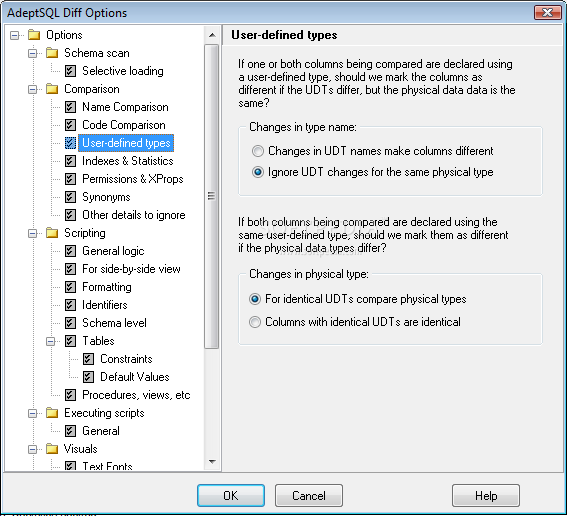Select the Schema level tree item
Screen dimensions: 567x516
(114, 323)
